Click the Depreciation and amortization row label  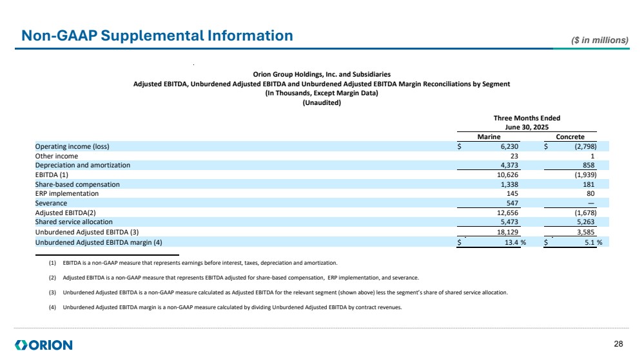83,165
